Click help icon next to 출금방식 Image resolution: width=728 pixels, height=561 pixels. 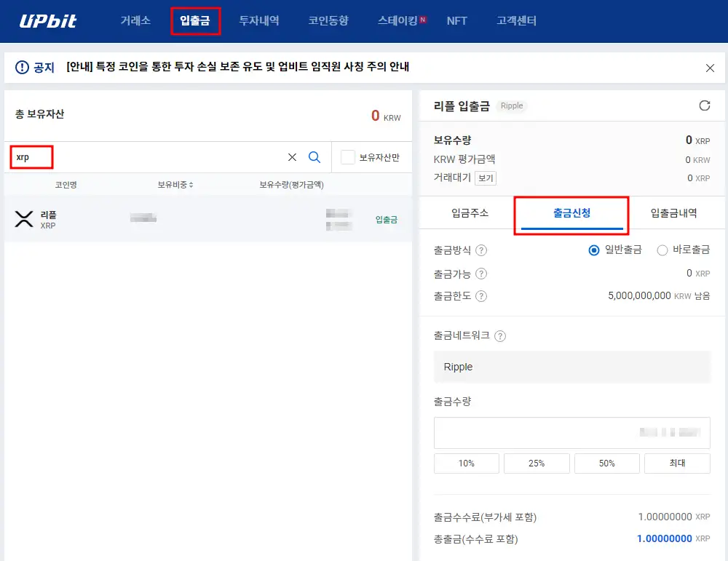coord(481,250)
